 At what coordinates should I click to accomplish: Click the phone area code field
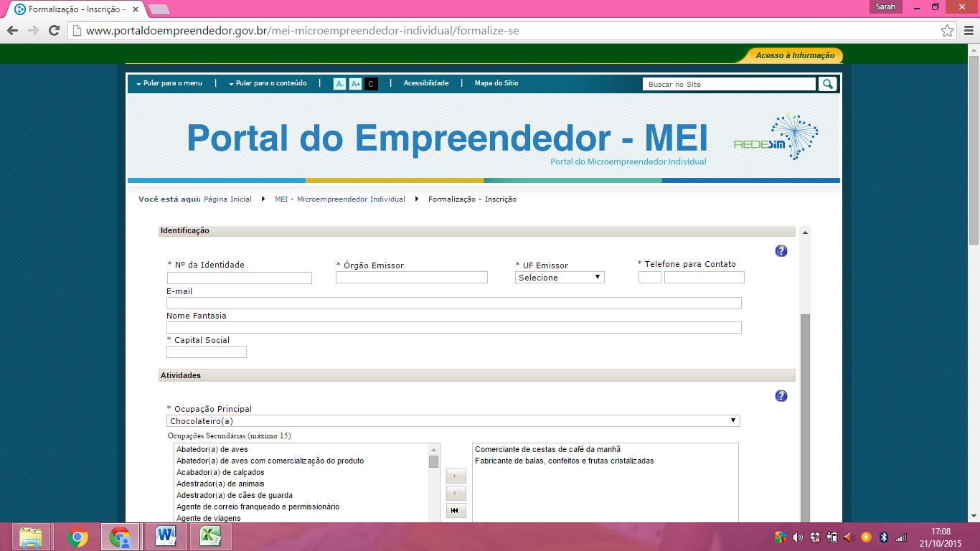pyautogui.click(x=650, y=278)
